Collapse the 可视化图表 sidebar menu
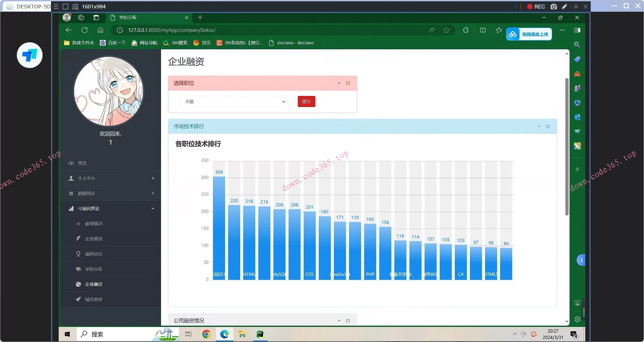The image size is (644, 342). [x=111, y=209]
